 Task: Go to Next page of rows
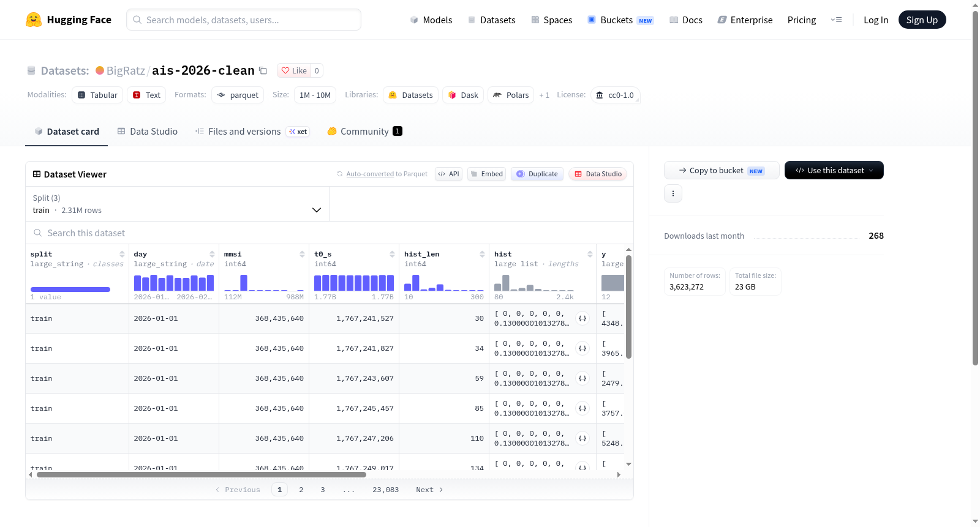429,490
